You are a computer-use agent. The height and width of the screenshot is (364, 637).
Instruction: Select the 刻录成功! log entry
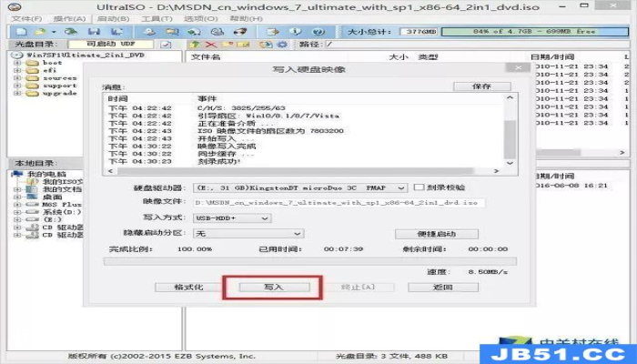219,162
